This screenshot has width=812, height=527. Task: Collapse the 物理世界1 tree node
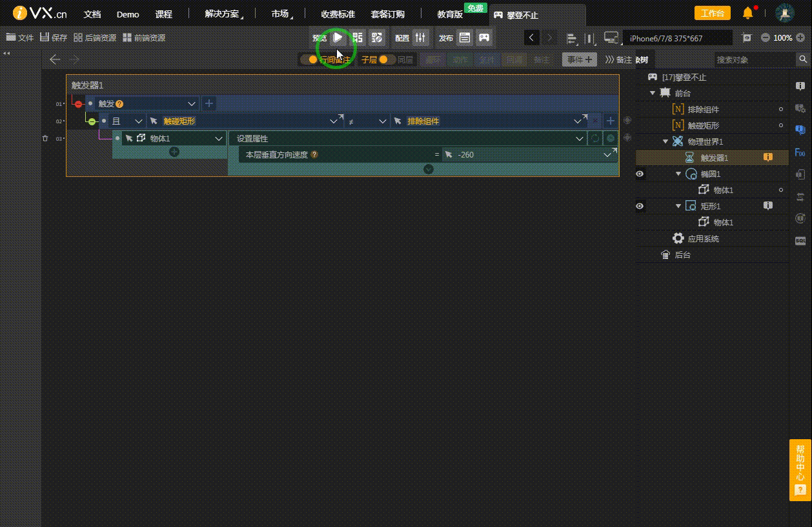(665, 141)
